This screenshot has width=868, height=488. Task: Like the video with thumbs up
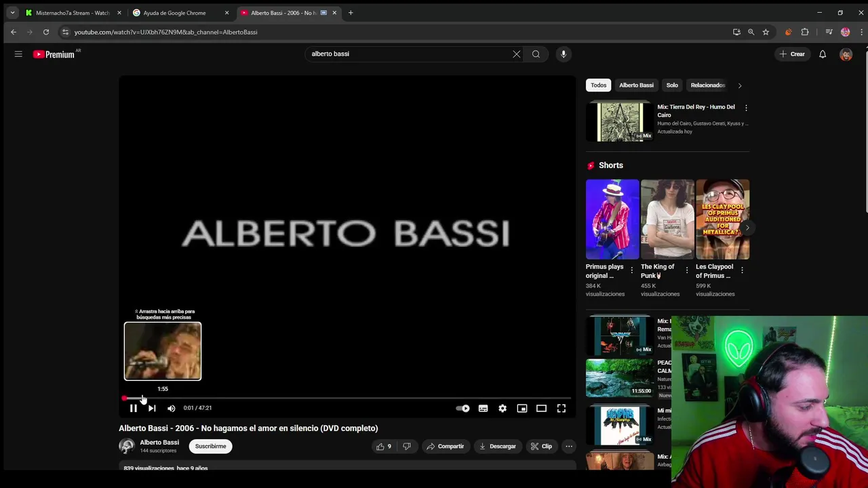(384, 447)
